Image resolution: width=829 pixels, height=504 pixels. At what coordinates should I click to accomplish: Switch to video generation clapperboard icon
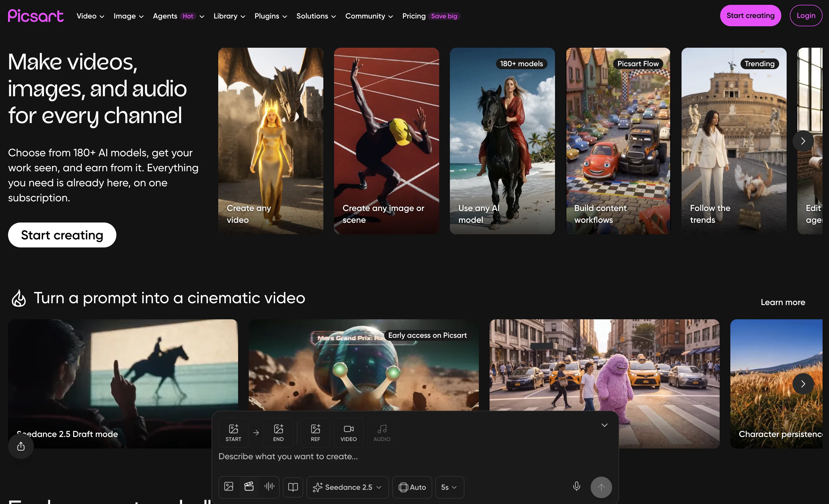click(249, 487)
